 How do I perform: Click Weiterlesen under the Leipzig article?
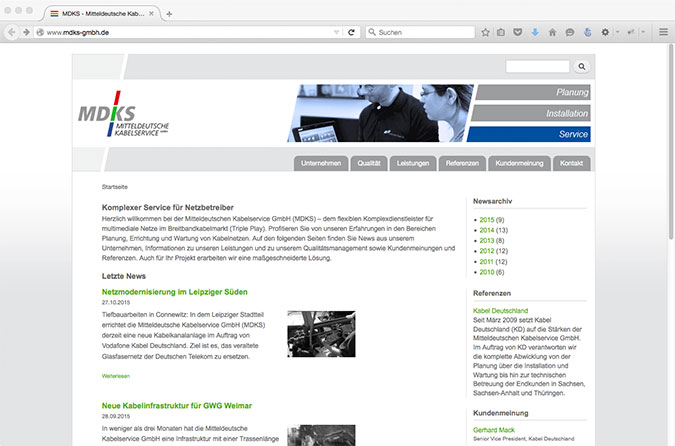point(115,376)
